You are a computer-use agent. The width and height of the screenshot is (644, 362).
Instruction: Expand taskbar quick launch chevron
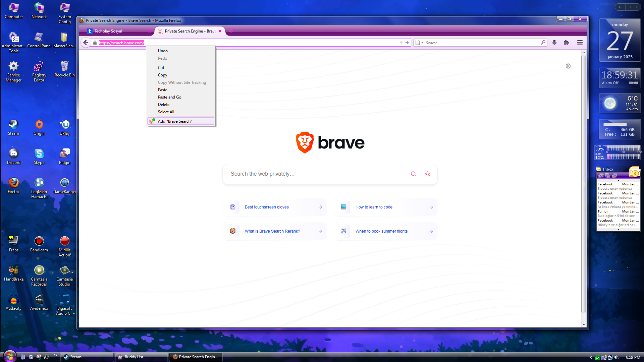tap(56, 355)
